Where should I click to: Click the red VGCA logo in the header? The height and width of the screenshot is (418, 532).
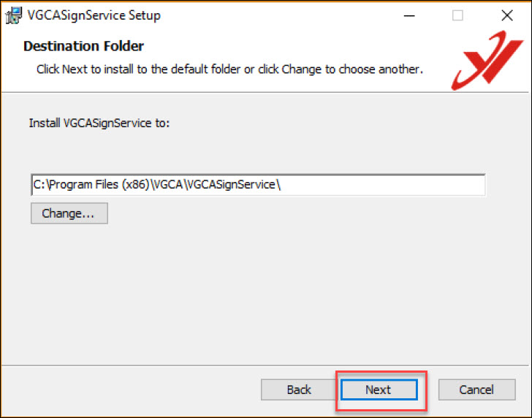tap(488, 61)
